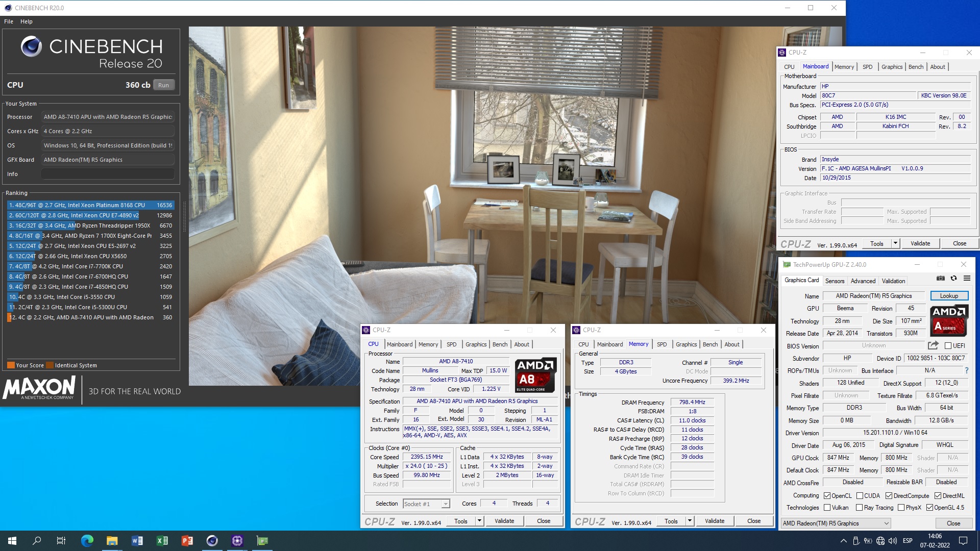Open Windows Start menu

(x=12, y=541)
